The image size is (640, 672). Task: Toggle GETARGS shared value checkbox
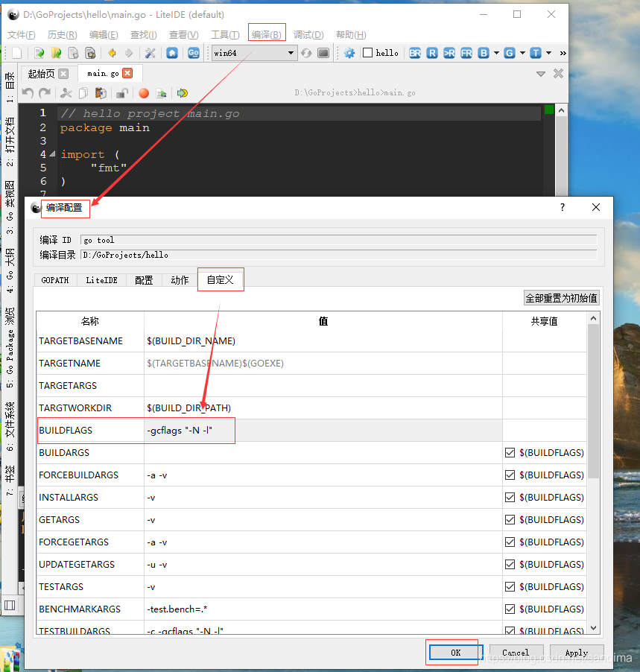tap(510, 519)
